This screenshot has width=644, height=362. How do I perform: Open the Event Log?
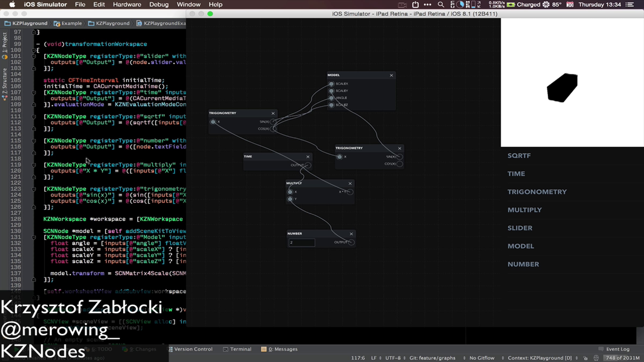[614, 349]
